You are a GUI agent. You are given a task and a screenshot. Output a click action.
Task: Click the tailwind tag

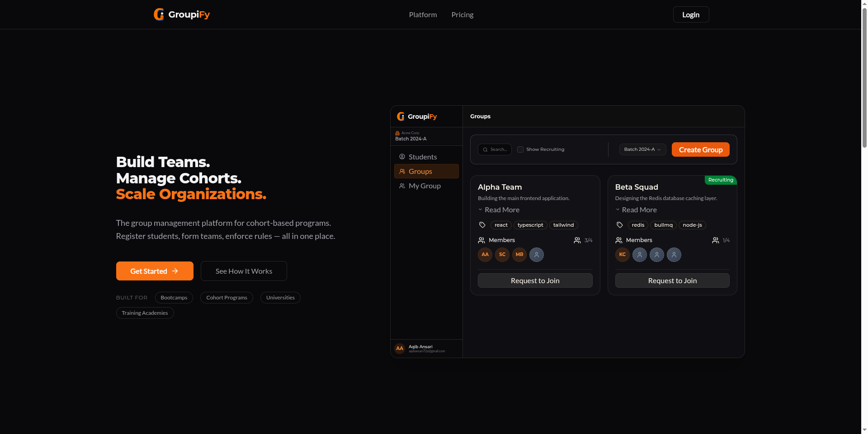563,225
